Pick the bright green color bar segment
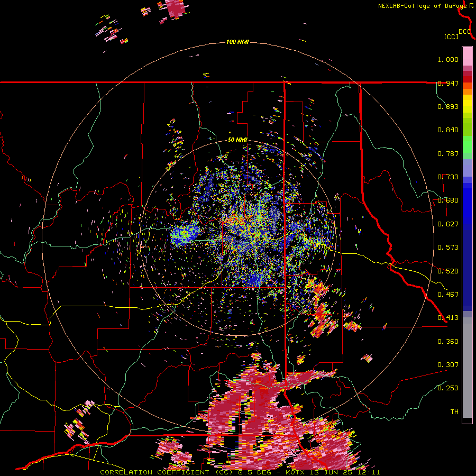476x476 pixels. point(467,144)
